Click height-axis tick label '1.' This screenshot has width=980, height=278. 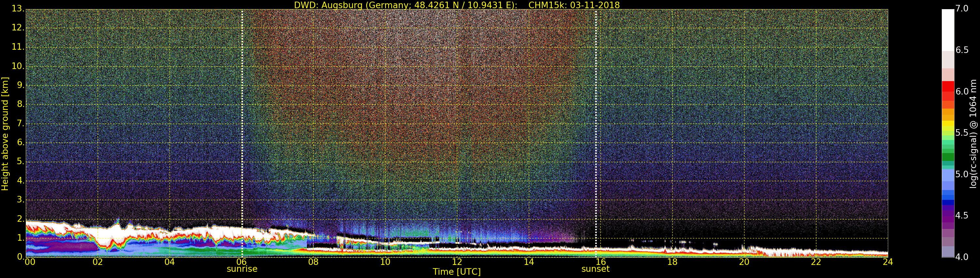21,238
